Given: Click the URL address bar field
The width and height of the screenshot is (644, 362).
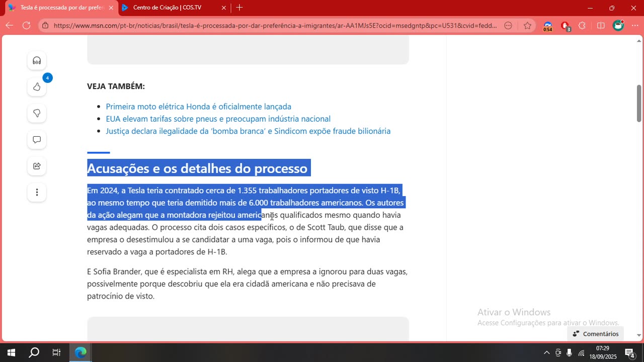Looking at the screenshot, I should [275, 25].
